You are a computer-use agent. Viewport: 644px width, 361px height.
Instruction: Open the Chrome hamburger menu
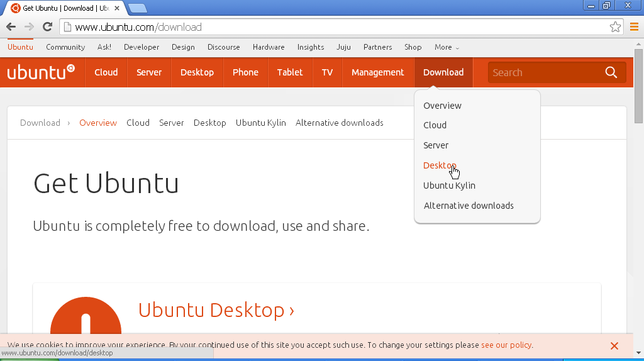[x=634, y=27]
